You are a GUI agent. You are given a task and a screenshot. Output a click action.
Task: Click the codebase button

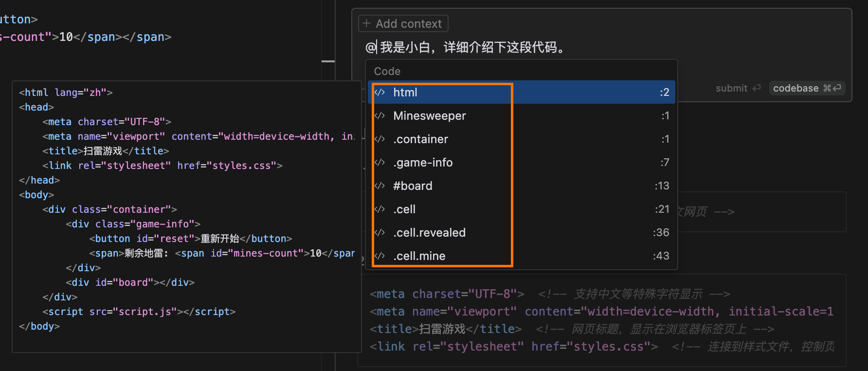click(x=807, y=88)
